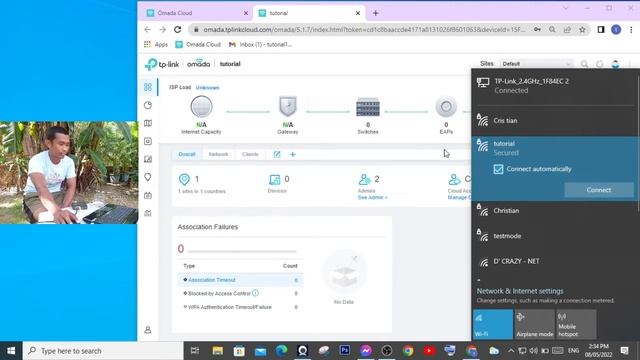Viewport: 640px width, 360px height.
Task: Toggle Airplane mode tile
Action: click(x=535, y=324)
